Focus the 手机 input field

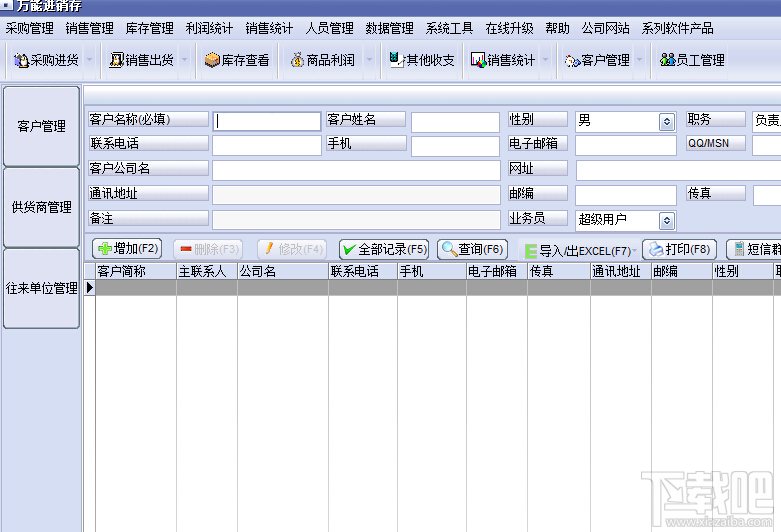[455, 146]
